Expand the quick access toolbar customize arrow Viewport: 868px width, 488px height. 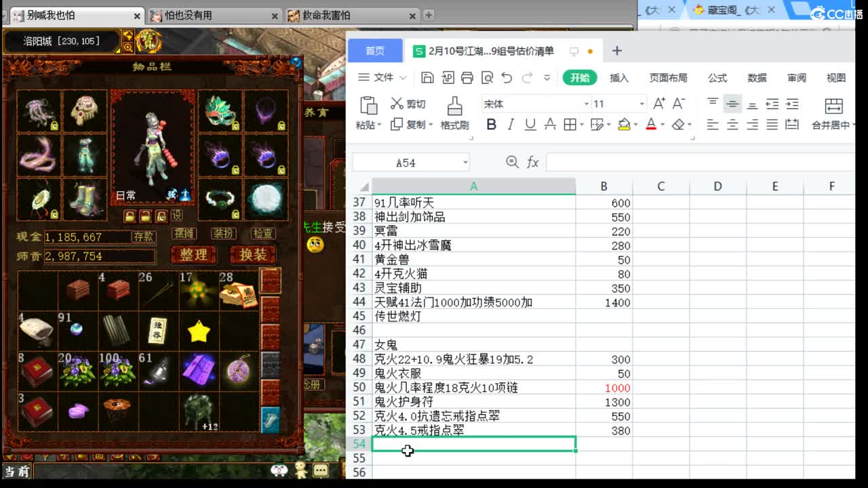547,78
